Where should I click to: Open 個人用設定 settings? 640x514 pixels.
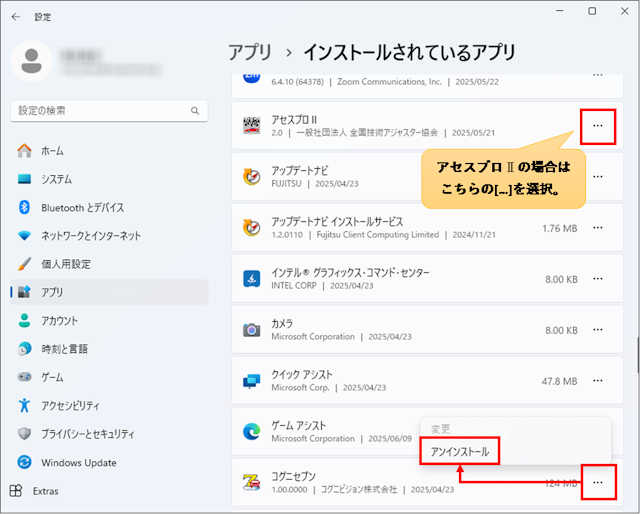point(109,264)
